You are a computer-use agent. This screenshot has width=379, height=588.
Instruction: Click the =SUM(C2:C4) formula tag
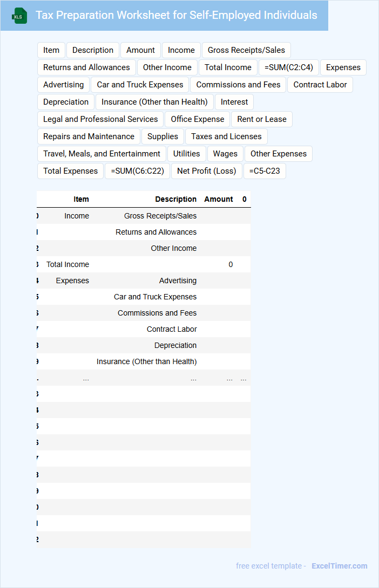pyautogui.click(x=289, y=67)
